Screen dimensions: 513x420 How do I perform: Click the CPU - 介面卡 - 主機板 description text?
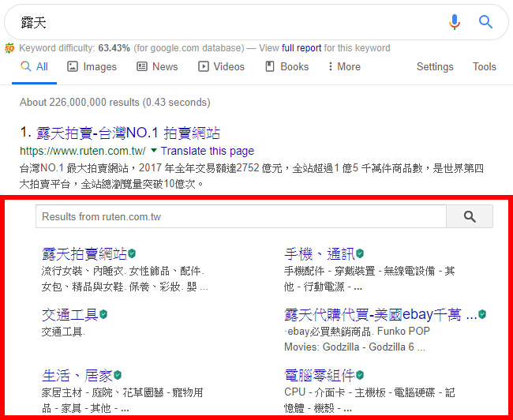click(369, 400)
